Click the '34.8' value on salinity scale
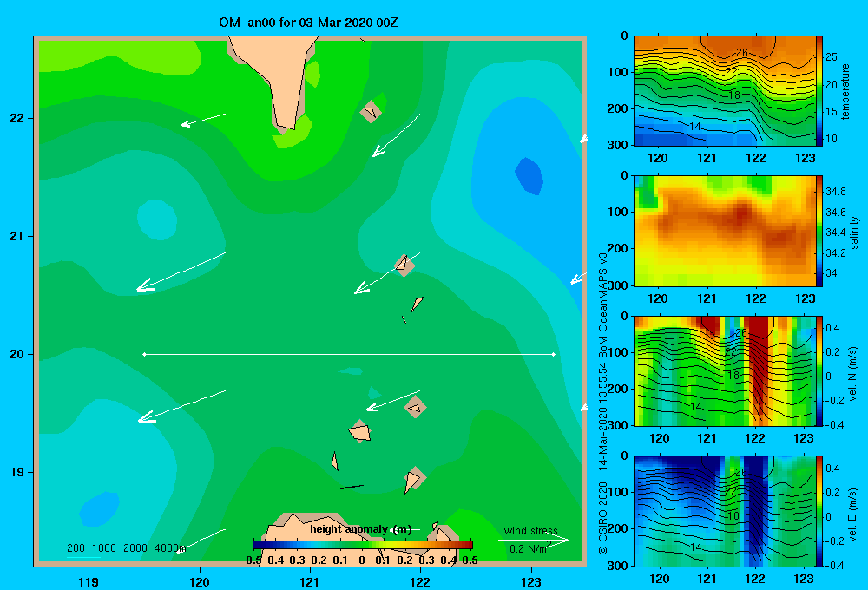 pyautogui.click(x=835, y=192)
